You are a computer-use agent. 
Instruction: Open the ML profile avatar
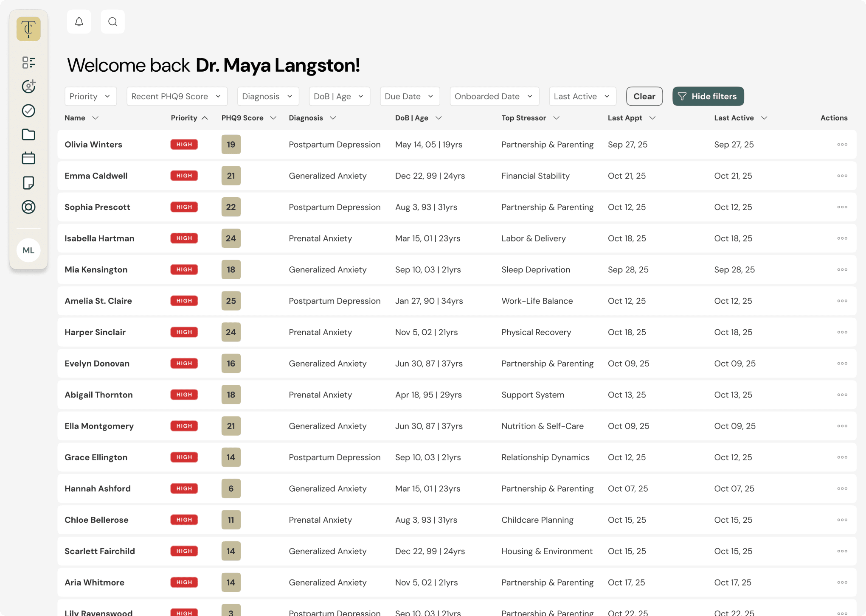[28, 250]
